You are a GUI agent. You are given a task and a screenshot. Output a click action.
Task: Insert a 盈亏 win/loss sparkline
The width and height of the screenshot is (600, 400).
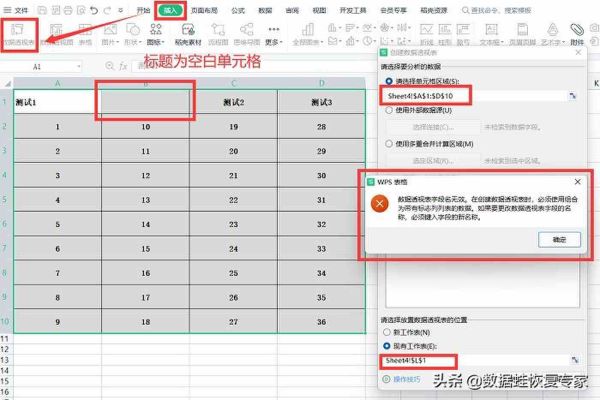coord(463,34)
